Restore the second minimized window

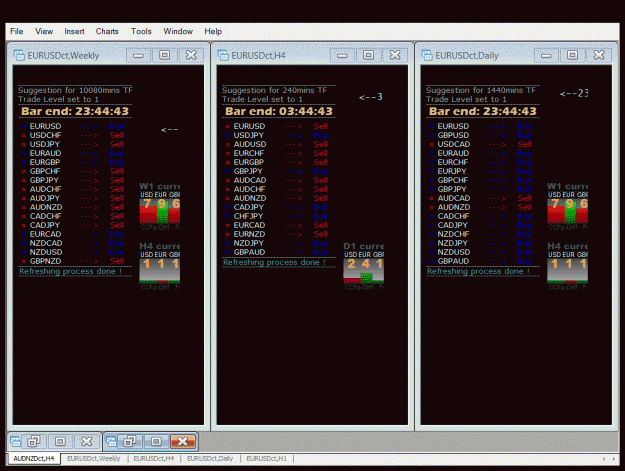(130, 442)
